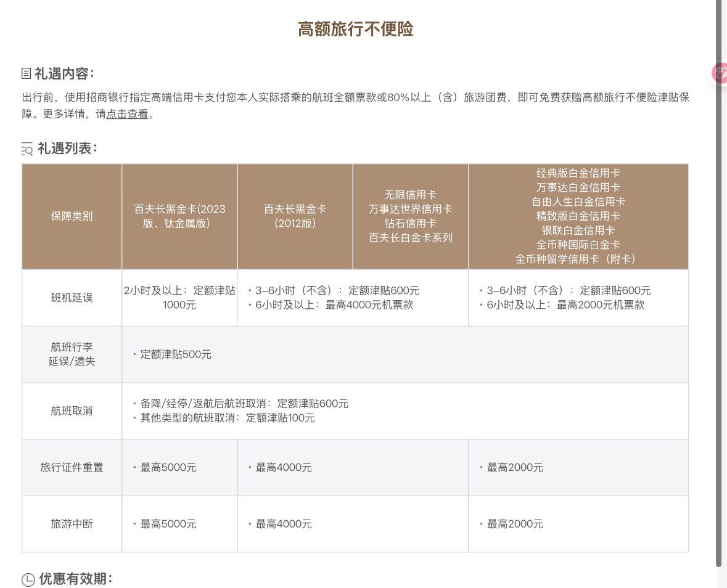Click the 2小时及以上:定额津贴1000元 cell

click(179, 298)
